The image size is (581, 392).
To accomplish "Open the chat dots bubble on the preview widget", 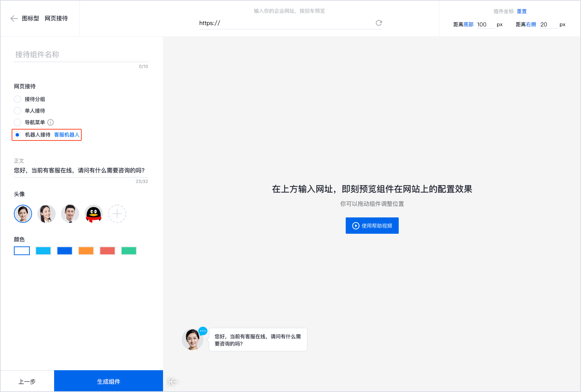I will (x=203, y=331).
